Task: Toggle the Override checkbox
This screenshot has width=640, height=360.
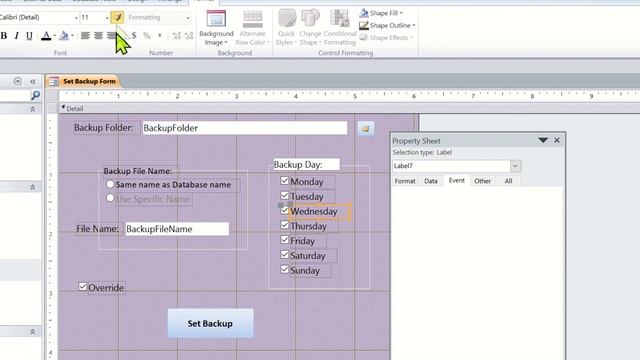Action: click(82, 287)
